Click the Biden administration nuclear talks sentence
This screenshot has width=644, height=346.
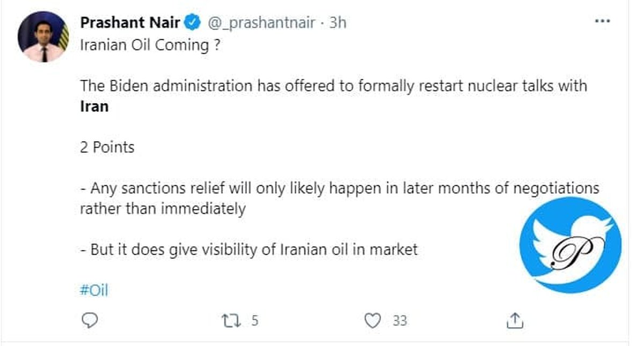[333, 86]
